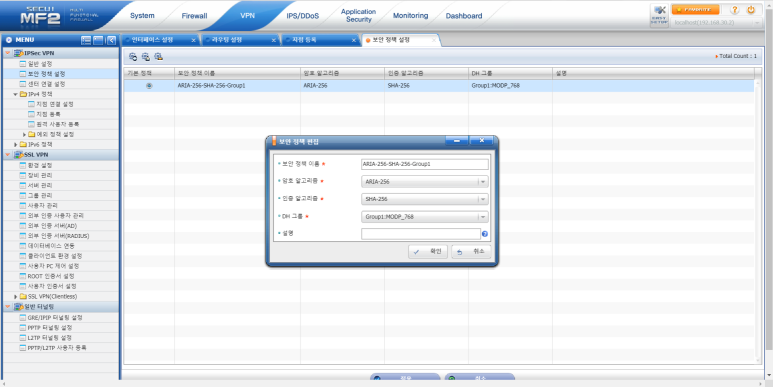The image size is (773, 387).
Task: Click the Edit security policy toolbar icon
Action: (145, 57)
